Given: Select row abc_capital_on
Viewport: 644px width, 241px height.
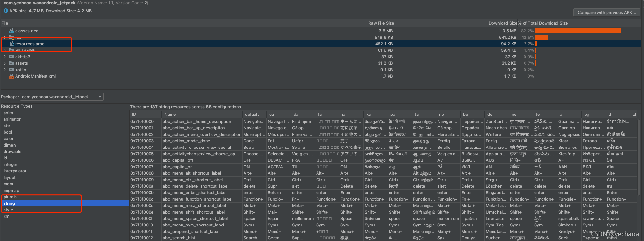Looking at the screenshot, I should 383,167.
